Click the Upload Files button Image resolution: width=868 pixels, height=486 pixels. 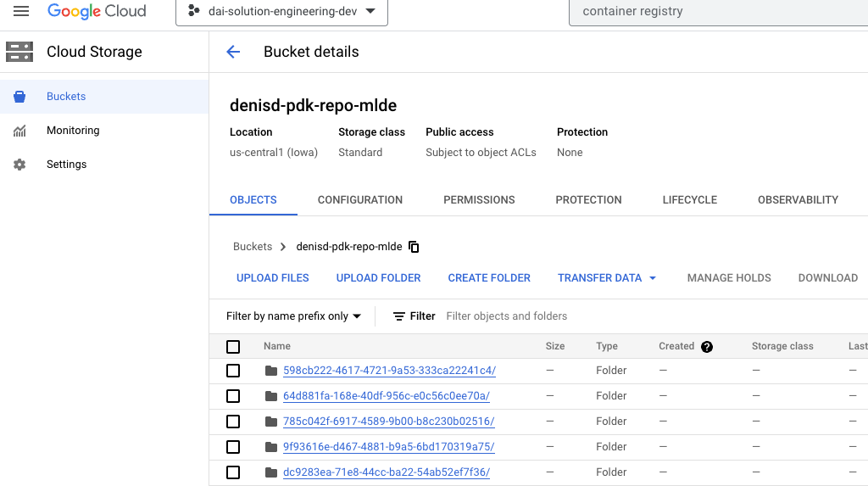pyautogui.click(x=272, y=277)
